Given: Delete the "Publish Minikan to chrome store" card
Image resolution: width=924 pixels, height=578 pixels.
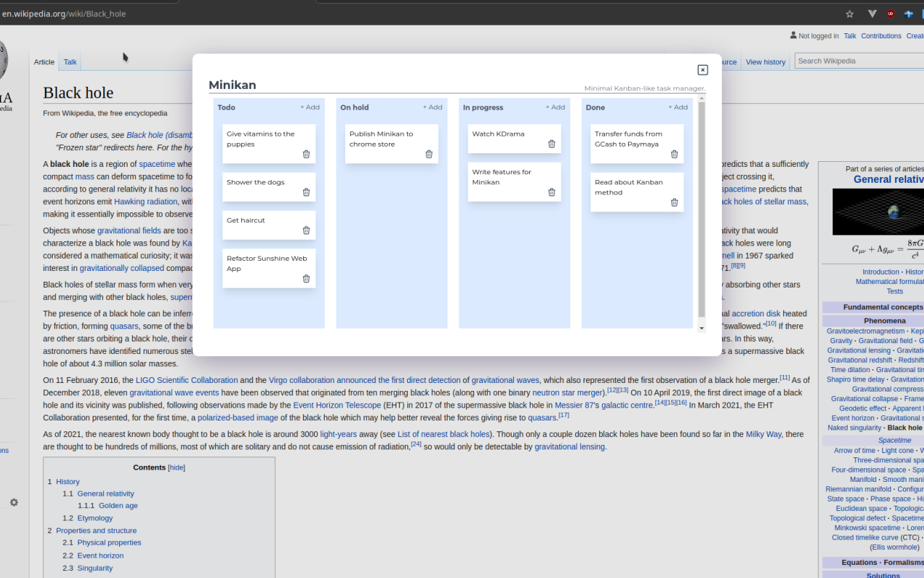Looking at the screenshot, I should tap(429, 154).
